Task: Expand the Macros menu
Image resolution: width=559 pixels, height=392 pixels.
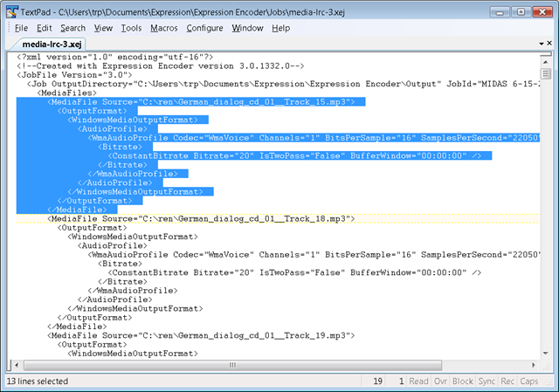Action: click(163, 28)
